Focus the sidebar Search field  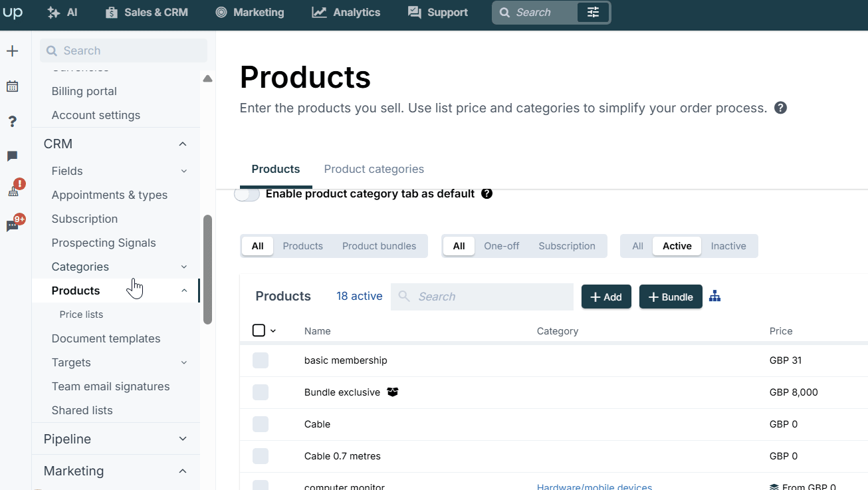[124, 51]
